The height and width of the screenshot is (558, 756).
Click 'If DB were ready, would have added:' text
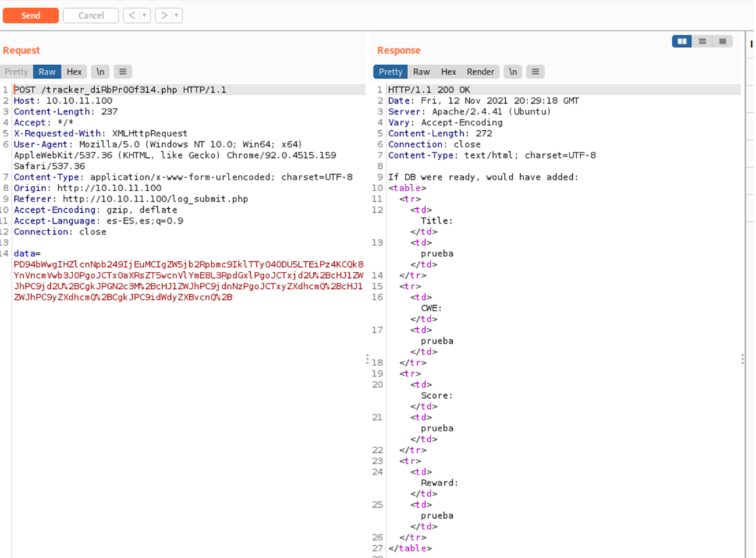click(x=483, y=177)
